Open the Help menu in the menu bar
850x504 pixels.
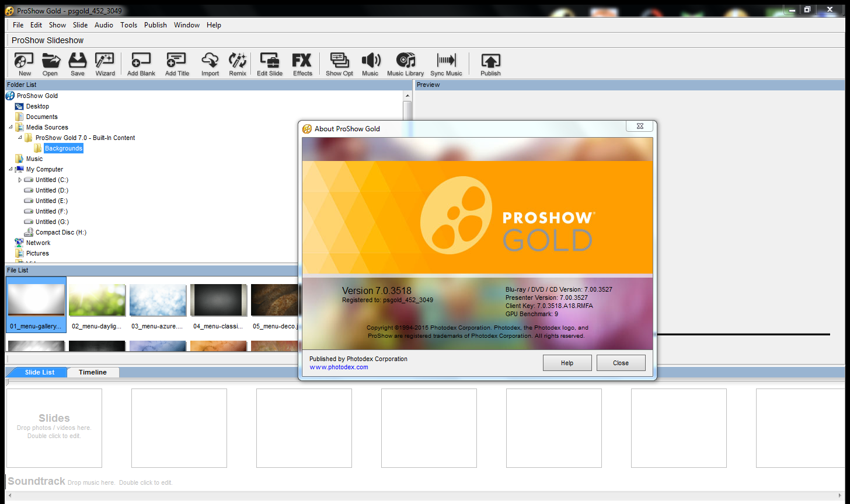214,25
